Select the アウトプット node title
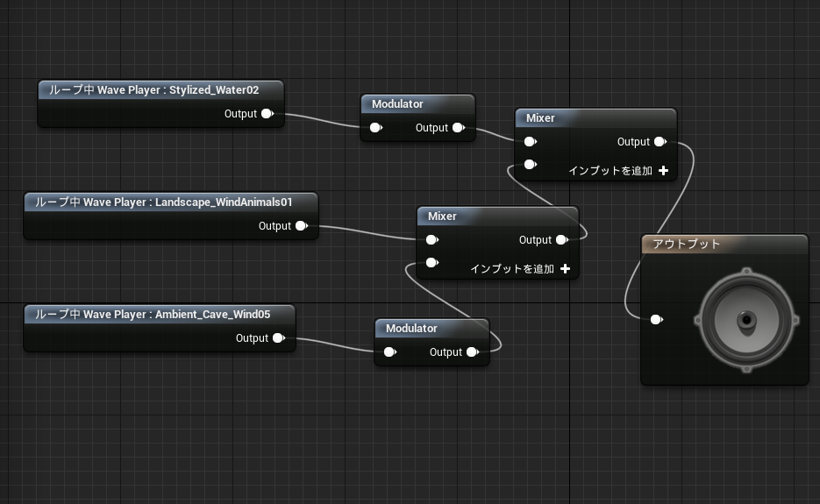 coord(686,245)
